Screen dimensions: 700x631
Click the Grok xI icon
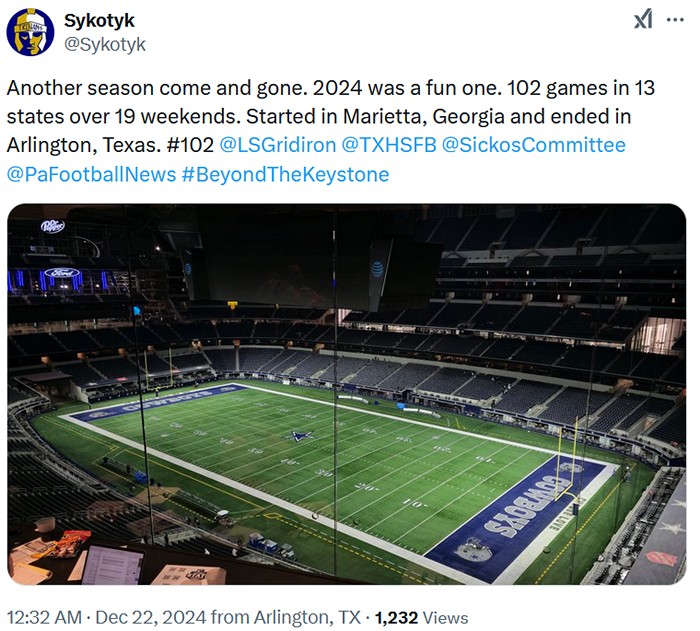(643, 19)
